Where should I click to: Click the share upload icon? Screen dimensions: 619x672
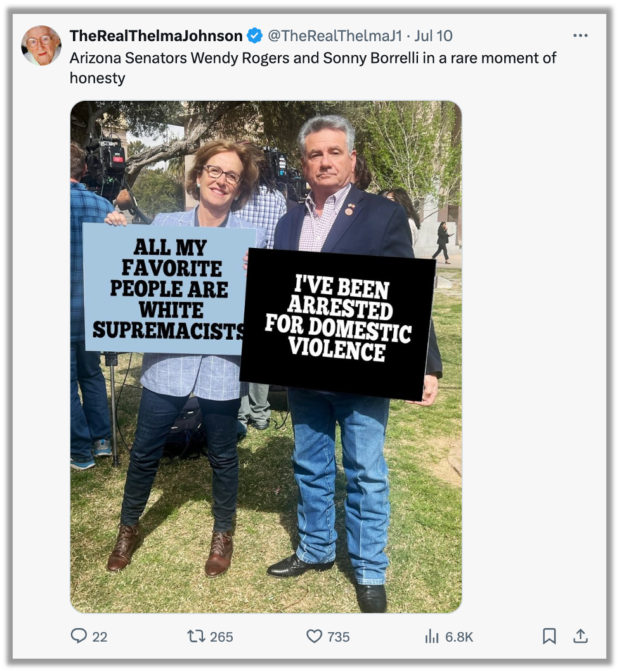[x=580, y=636]
